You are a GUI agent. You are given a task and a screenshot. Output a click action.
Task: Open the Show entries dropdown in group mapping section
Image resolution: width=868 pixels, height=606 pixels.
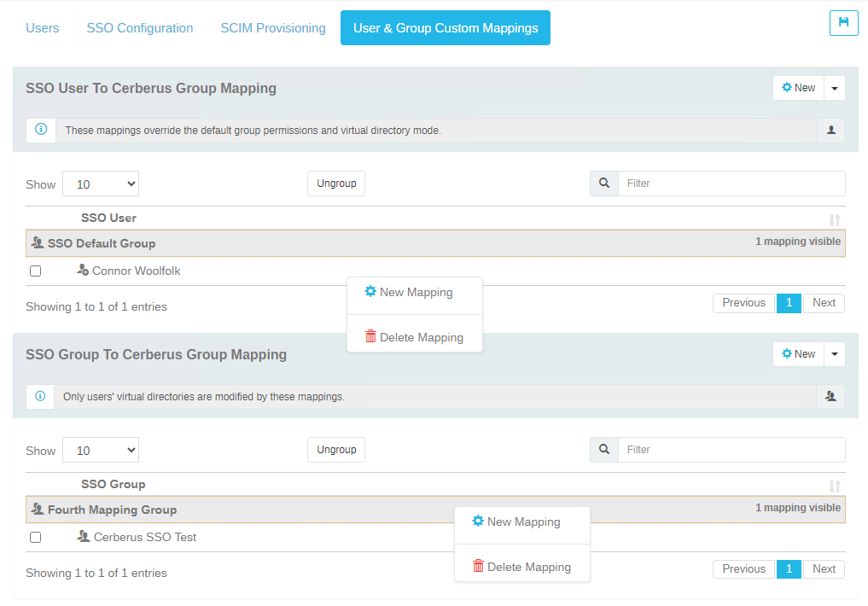click(100, 450)
